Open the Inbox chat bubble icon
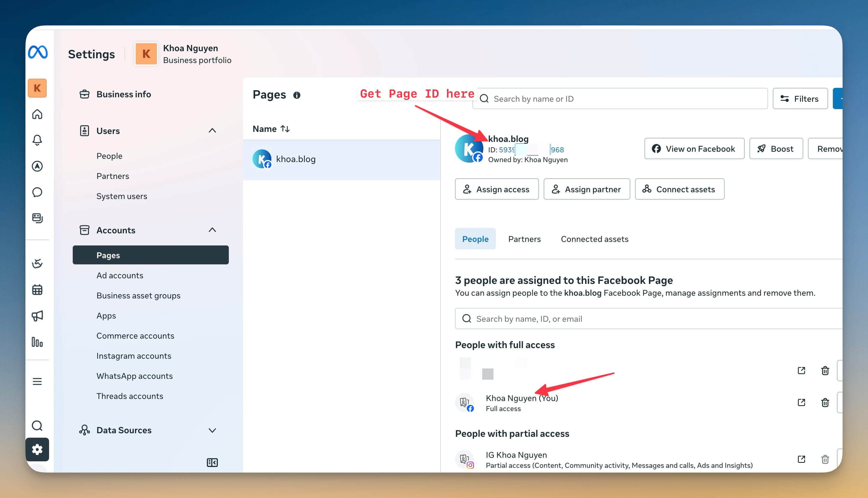 (x=37, y=192)
